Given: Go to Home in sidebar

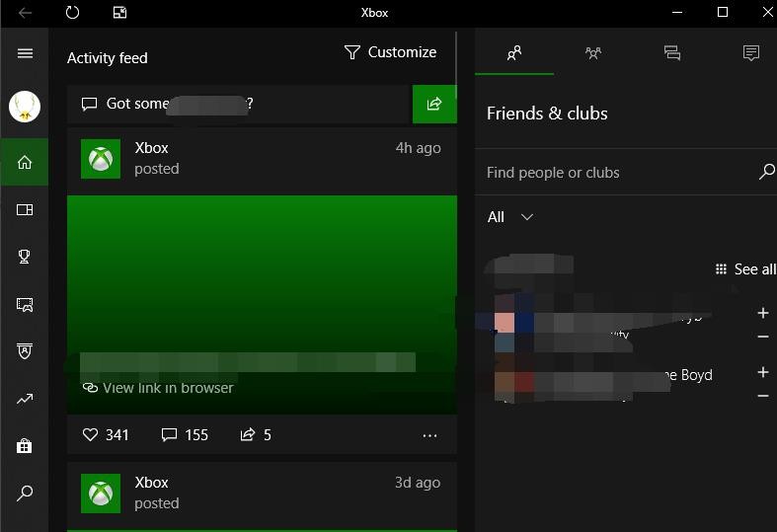Looking at the screenshot, I should (x=25, y=162).
